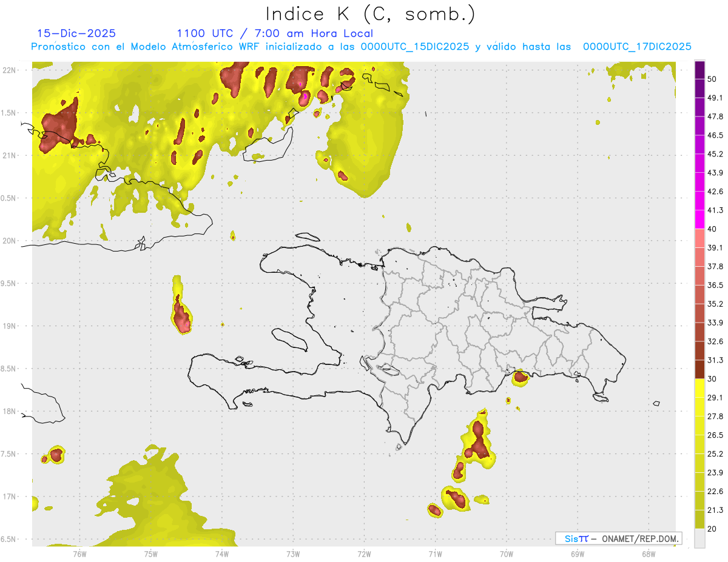Click the longitude label '75W'

[150, 554]
